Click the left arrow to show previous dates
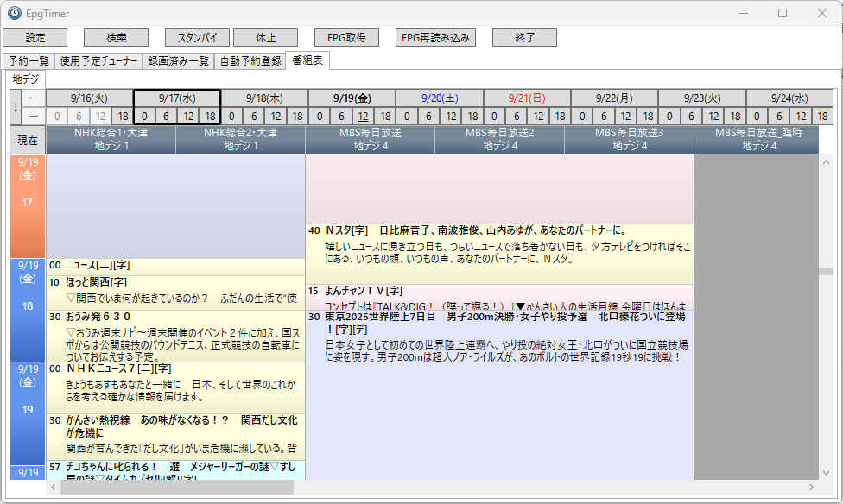This screenshot has width=843, height=504. (34, 98)
